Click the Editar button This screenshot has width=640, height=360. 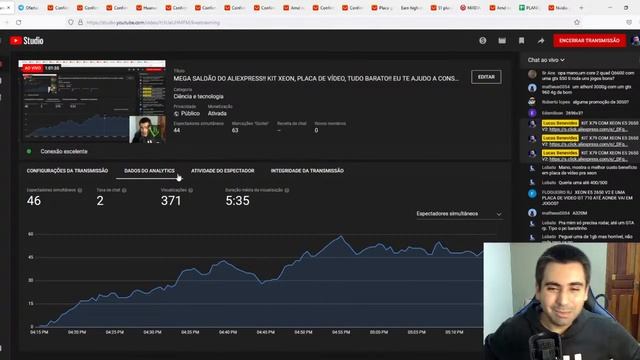486,77
